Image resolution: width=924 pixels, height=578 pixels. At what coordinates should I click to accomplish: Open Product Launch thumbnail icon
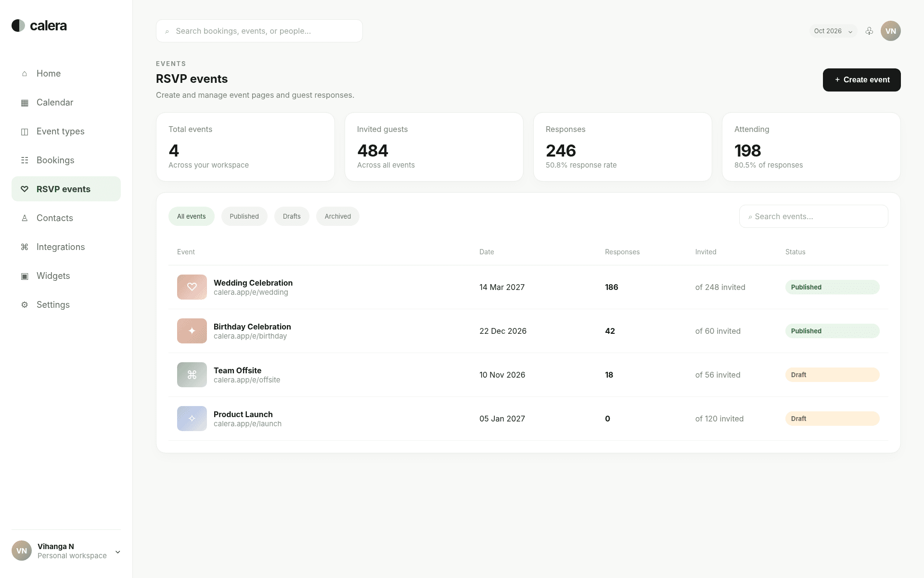click(192, 419)
